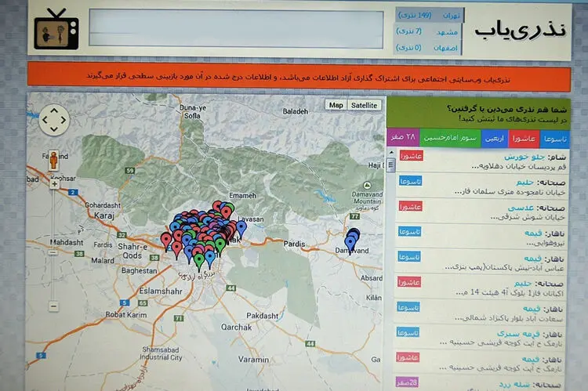588x391 pixels.
Task: Click the green register-your-nazri banner
Action: 478,114
